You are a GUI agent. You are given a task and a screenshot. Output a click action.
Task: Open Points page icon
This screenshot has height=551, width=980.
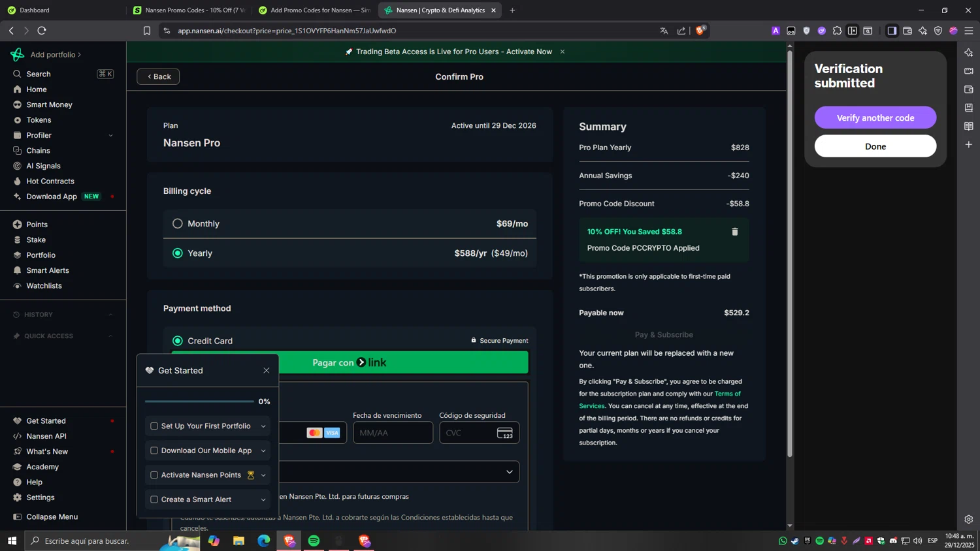pyautogui.click(x=17, y=225)
